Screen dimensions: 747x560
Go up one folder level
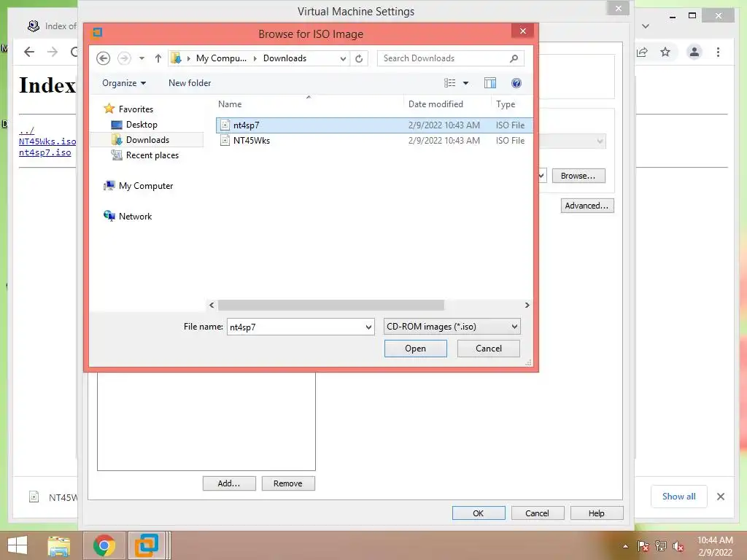coord(158,58)
